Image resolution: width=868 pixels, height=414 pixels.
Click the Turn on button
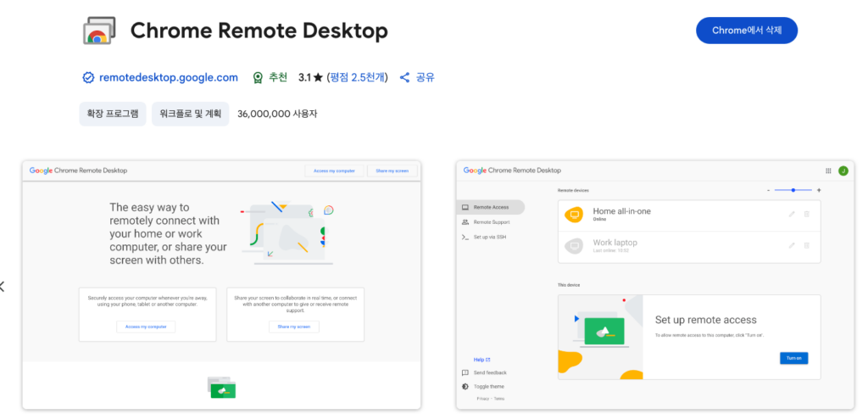[x=793, y=358]
